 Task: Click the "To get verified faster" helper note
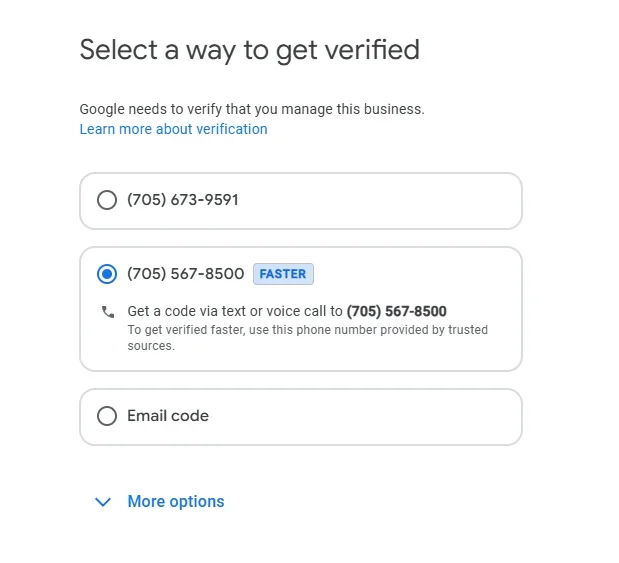307,330
